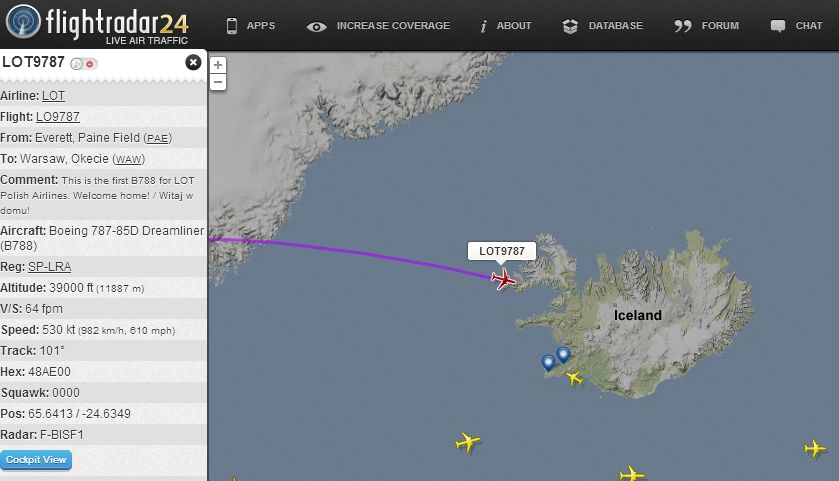Click the phone icon beside APPS
The width and height of the screenshot is (839, 481).
point(232,26)
